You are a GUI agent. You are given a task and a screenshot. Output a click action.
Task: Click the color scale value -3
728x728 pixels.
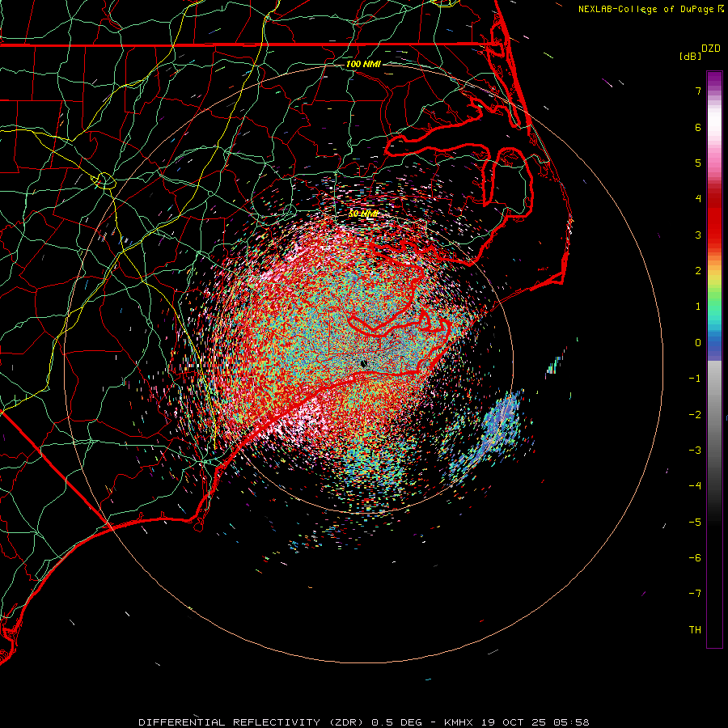(x=695, y=451)
